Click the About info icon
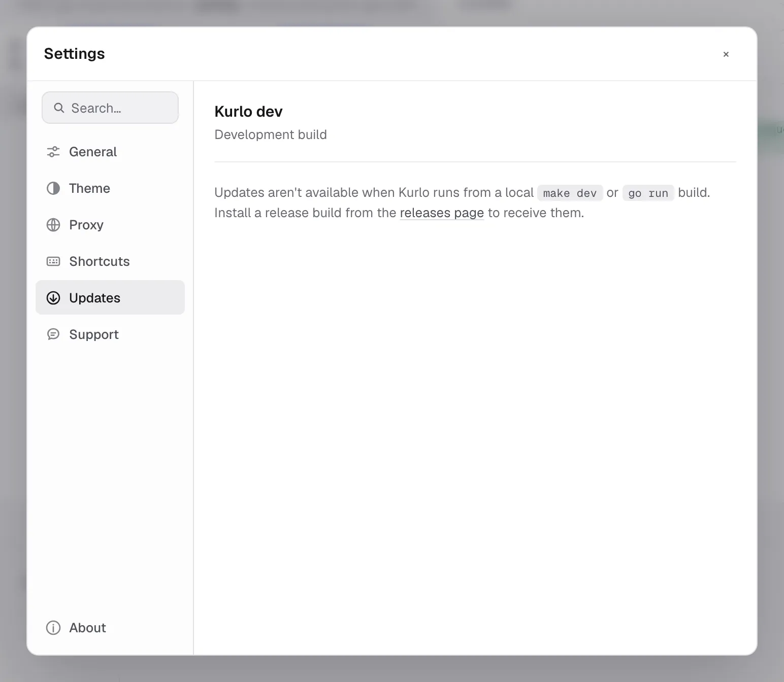Viewport: 784px width, 682px height. point(53,628)
